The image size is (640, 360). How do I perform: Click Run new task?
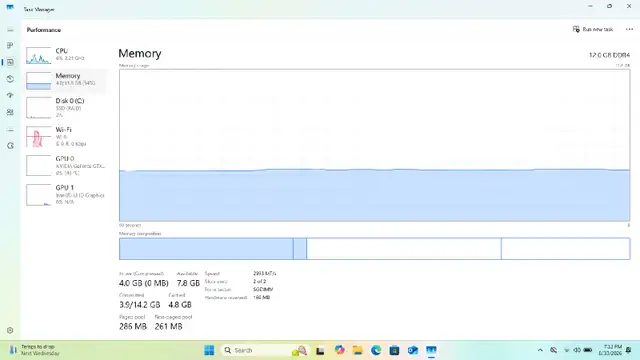[x=593, y=29]
